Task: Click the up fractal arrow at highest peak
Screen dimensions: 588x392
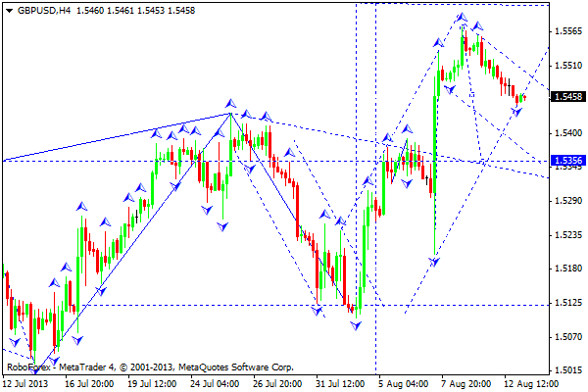Action: click(462, 17)
